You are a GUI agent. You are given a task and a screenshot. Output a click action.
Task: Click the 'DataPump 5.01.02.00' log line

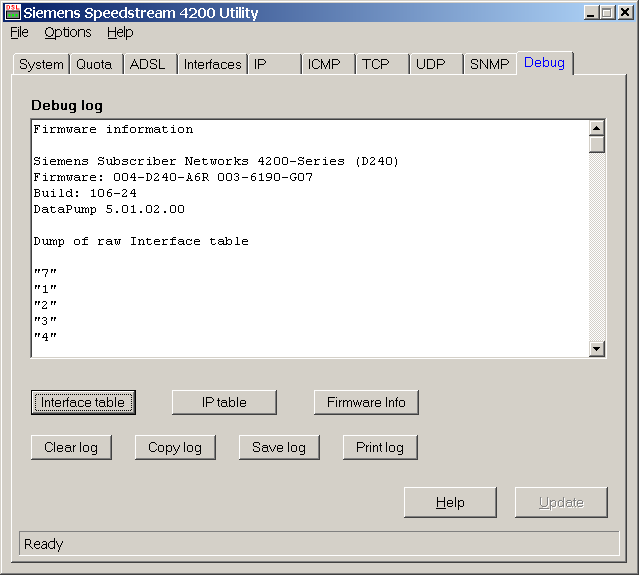tap(109, 209)
